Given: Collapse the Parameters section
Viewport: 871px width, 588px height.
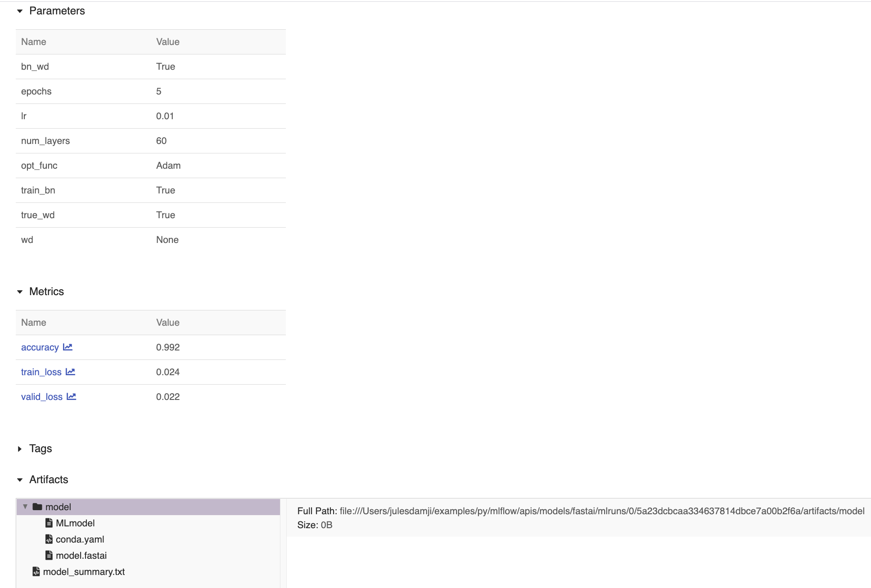Looking at the screenshot, I should [x=20, y=11].
